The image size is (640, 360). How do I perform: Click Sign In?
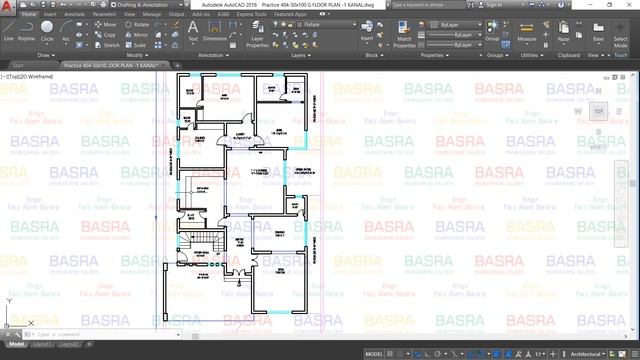[x=490, y=5]
